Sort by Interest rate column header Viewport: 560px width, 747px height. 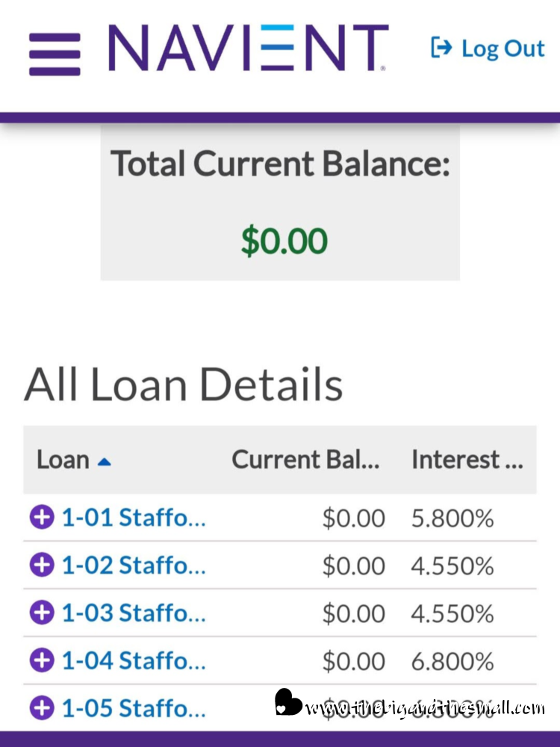(x=467, y=459)
